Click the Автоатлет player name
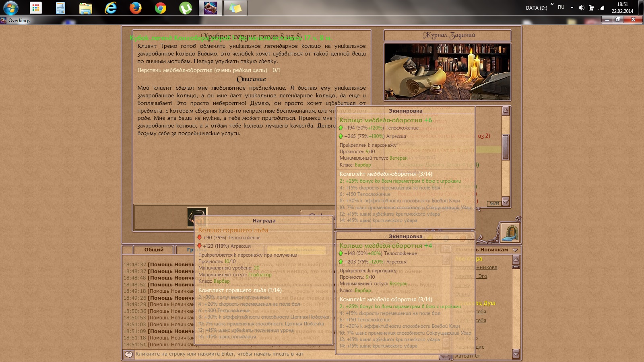 point(467,356)
